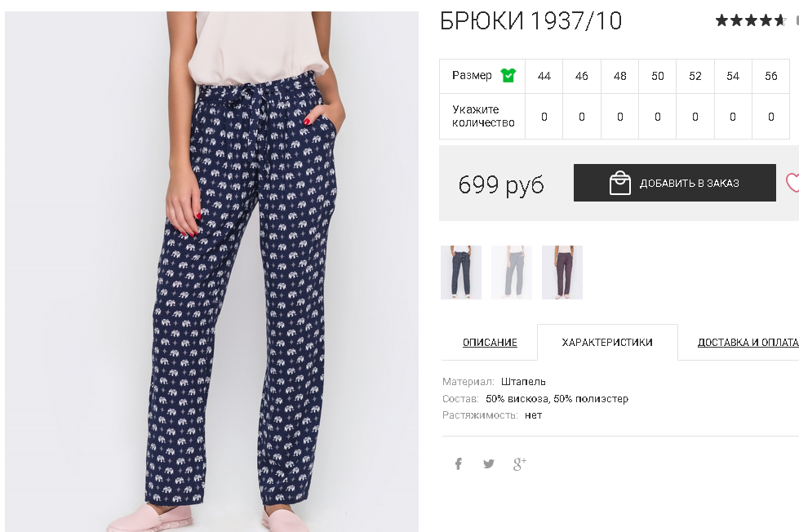The width and height of the screenshot is (799, 532).
Task: Click quantity field for size 48
Action: [x=619, y=117]
